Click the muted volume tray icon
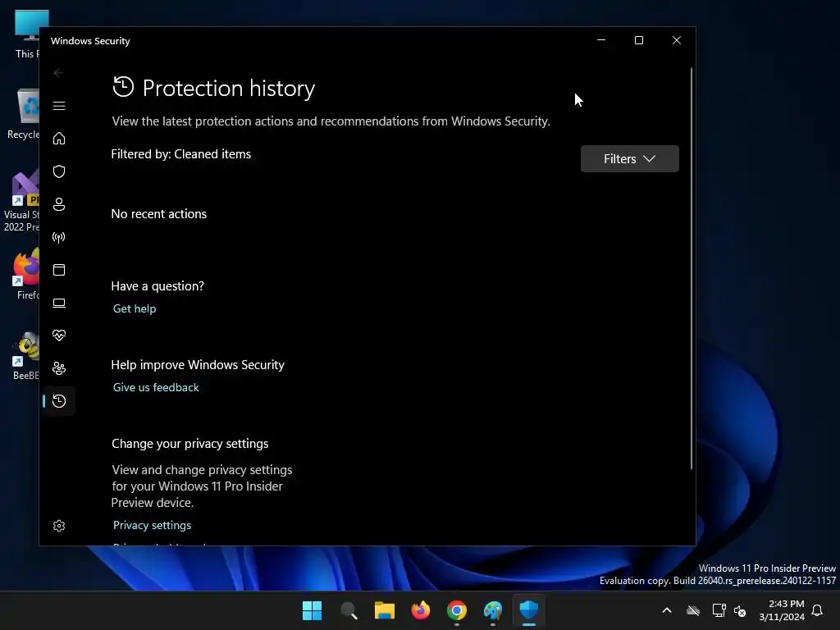This screenshot has height=630, width=840. coord(740,610)
